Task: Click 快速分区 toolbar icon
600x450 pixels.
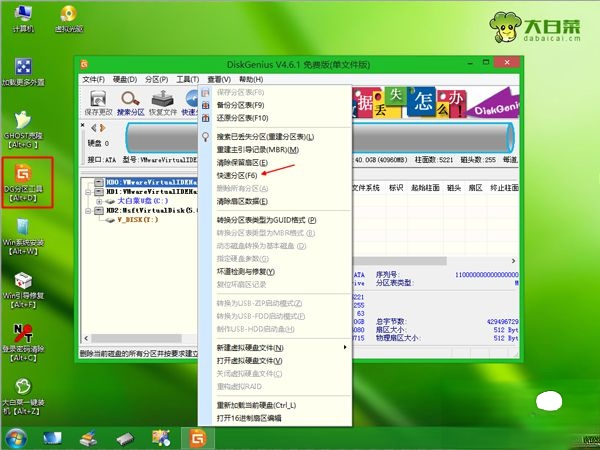Action: 190,103
